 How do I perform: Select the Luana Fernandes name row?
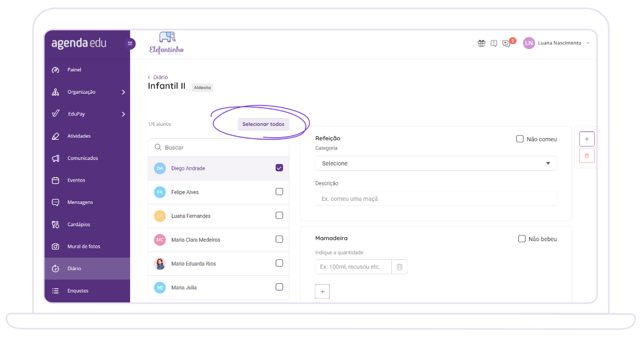point(218,216)
